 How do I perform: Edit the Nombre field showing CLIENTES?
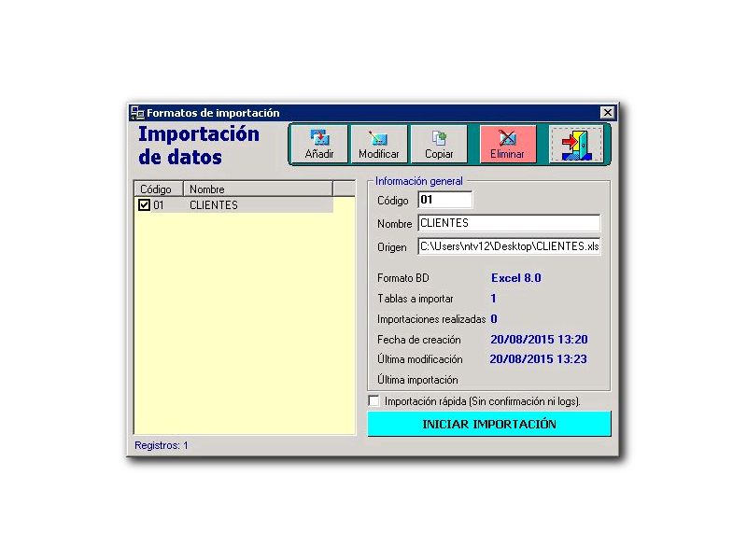(509, 223)
